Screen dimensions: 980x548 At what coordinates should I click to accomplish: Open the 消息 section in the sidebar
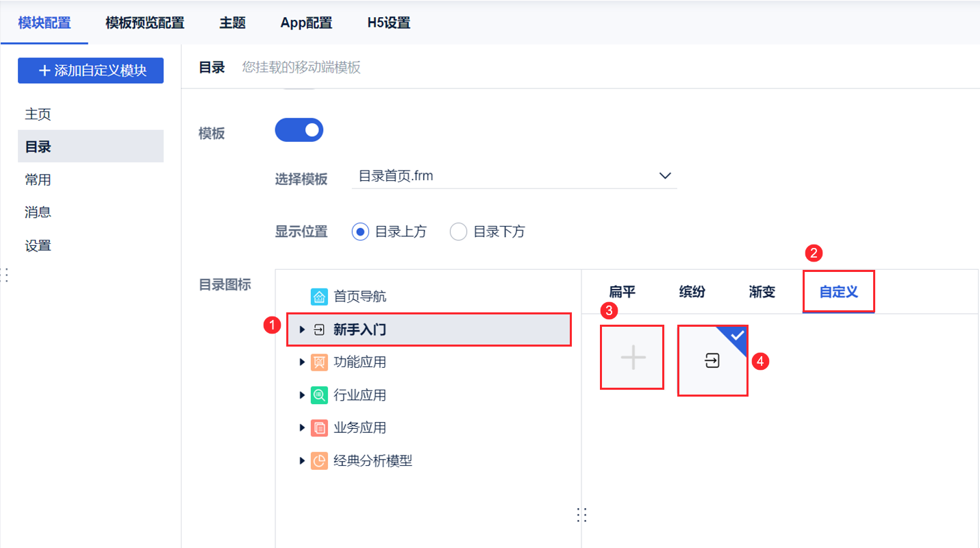[38, 212]
